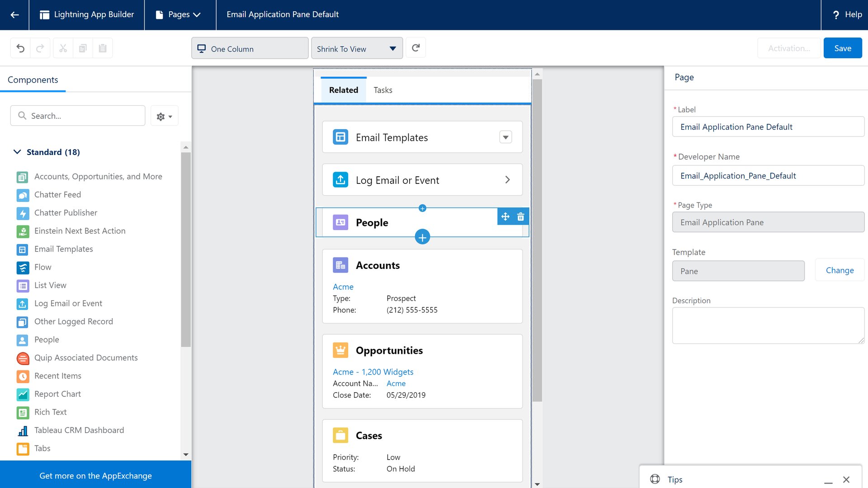This screenshot has height=488, width=868.
Task: Click the Activation button
Action: [x=788, y=47]
